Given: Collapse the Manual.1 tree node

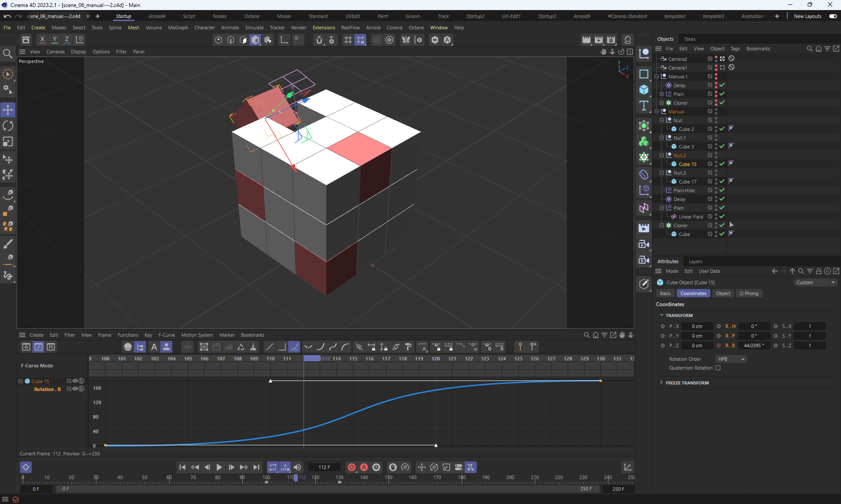Looking at the screenshot, I should (x=657, y=77).
